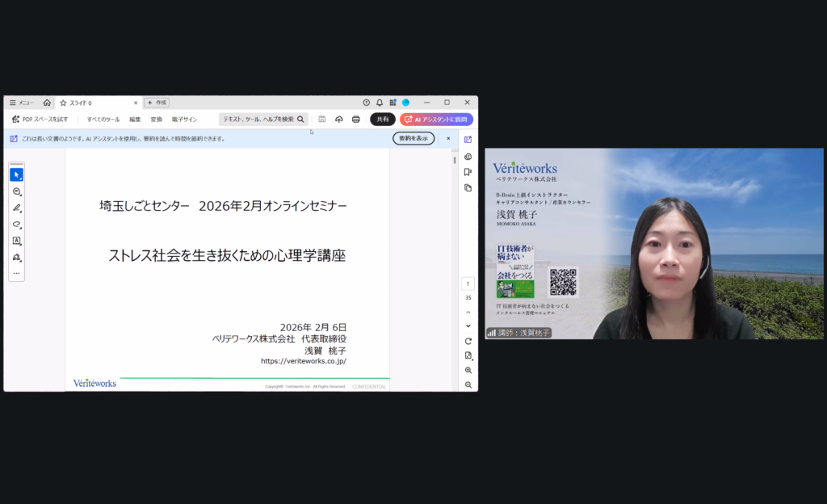Open the すべてのツール menu
The width and height of the screenshot is (827, 504).
[103, 120]
